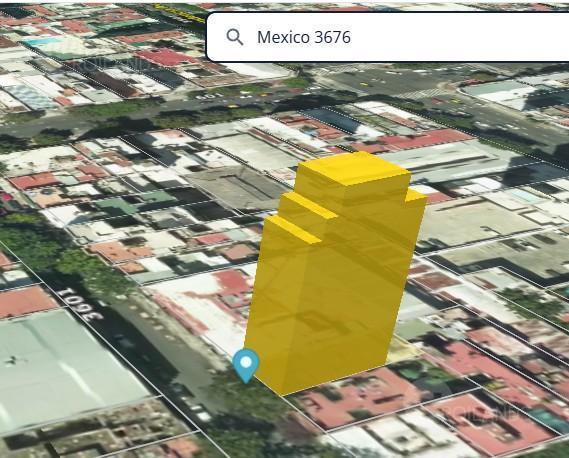Select the yellow 3D building volume
569x458 pixels.
pyautogui.click(x=336, y=273)
